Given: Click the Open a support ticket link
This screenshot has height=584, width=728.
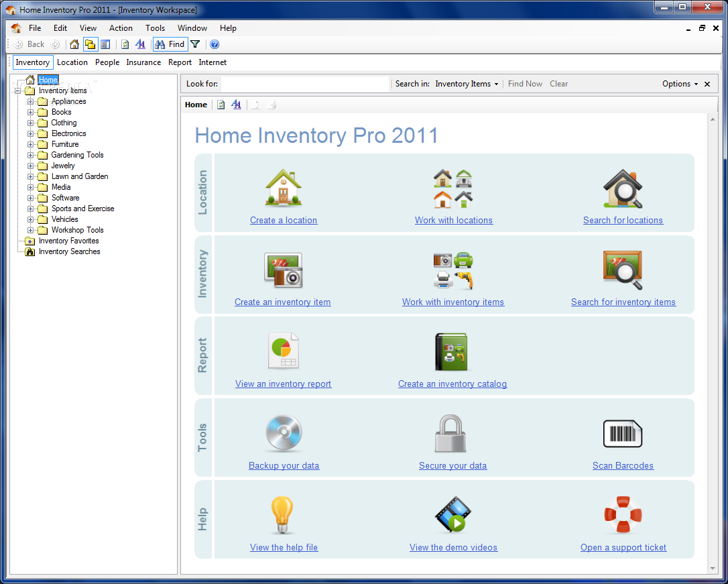Looking at the screenshot, I should click(623, 547).
